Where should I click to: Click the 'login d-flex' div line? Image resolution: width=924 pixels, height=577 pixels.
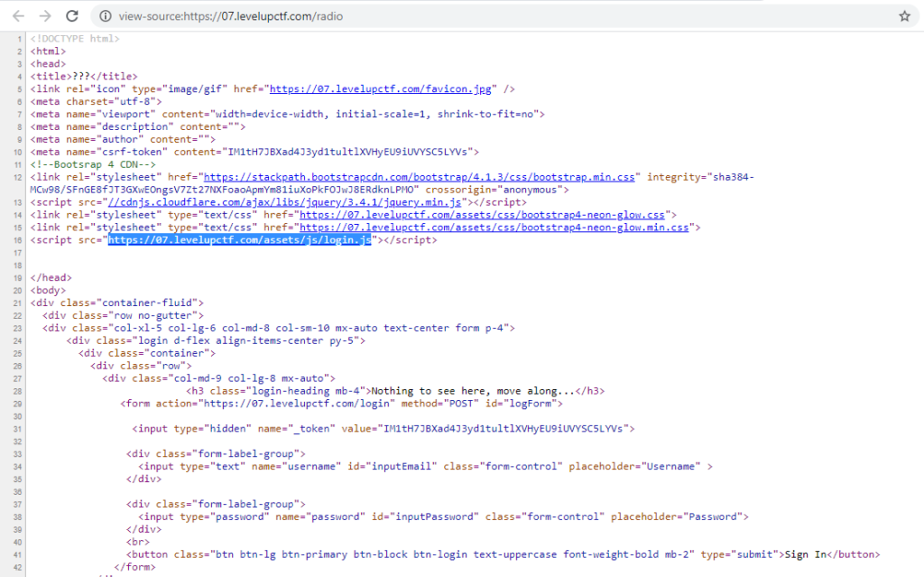tap(216, 340)
